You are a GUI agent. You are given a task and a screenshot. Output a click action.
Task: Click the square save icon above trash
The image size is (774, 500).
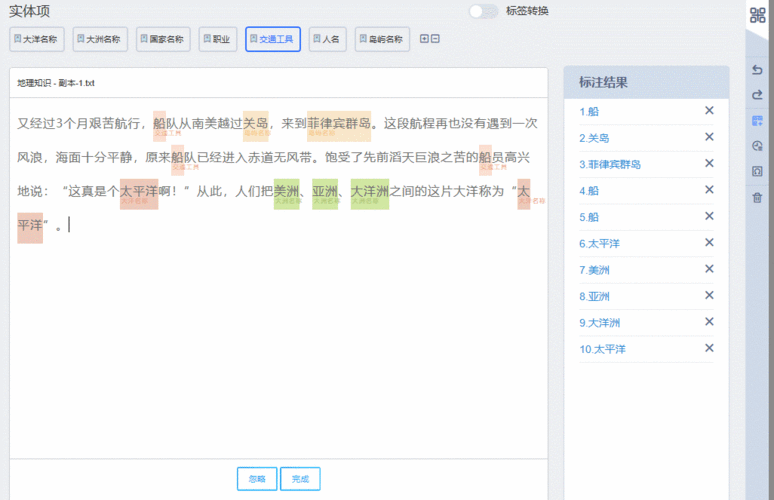(757, 171)
